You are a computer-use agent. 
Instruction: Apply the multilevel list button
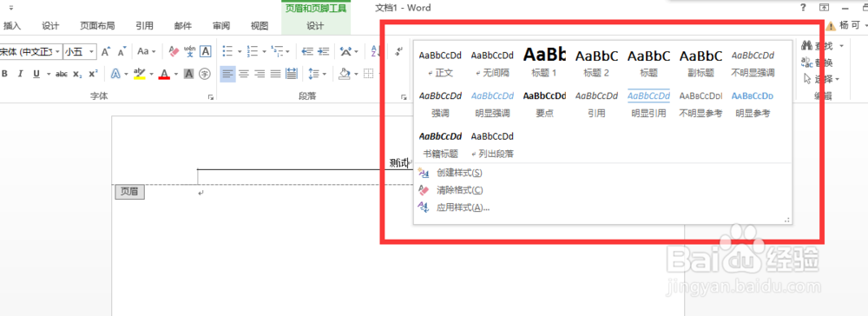coord(278,51)
